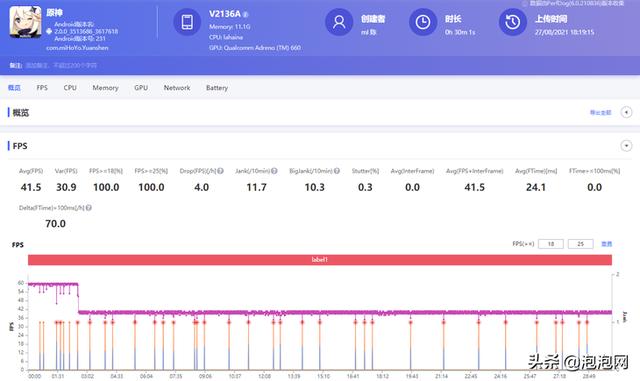This screenshot has height=381, width=640.
Task: Switch to the GPU tab
Action: (x=141, y=88)
